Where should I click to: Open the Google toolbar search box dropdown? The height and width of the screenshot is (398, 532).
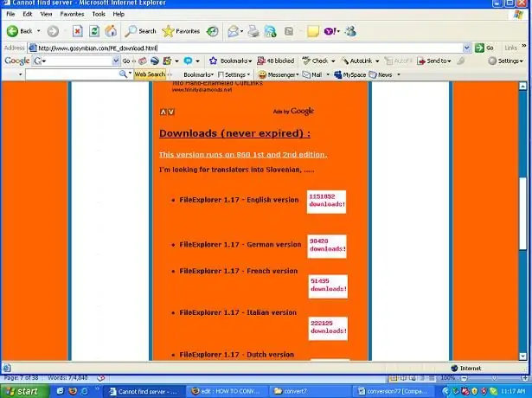tap(116, 61)
